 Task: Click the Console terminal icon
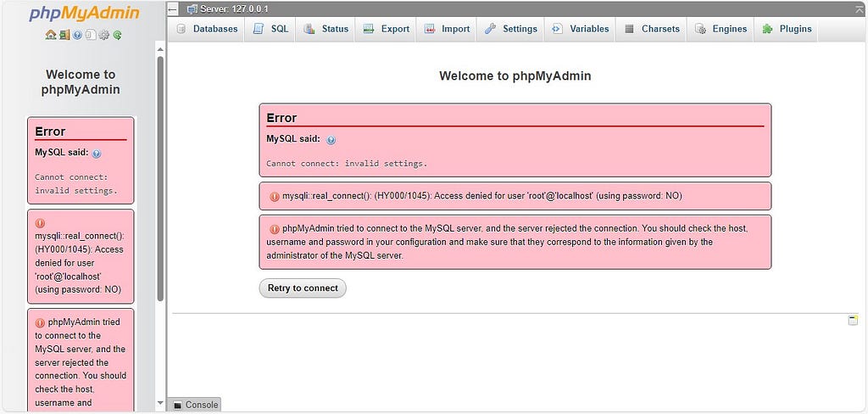point(178,406)
